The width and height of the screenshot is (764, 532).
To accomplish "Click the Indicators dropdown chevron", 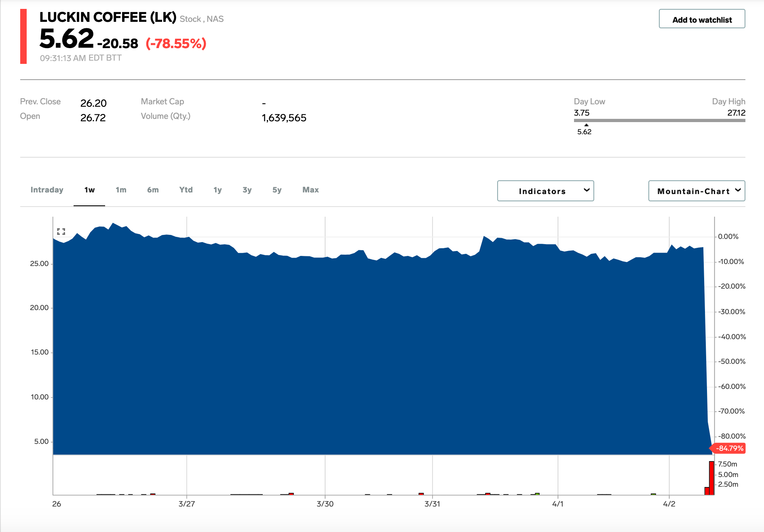I will (587, 190).
